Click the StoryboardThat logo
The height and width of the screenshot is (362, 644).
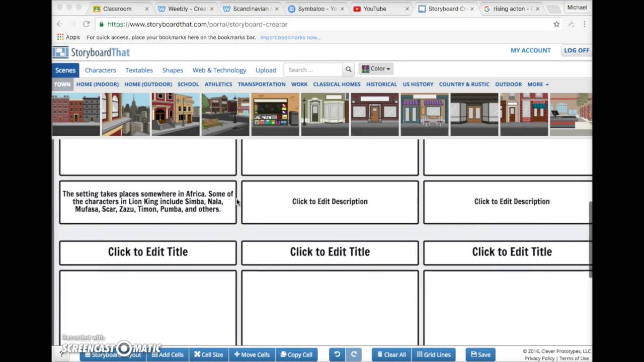[x=92, y=52]
